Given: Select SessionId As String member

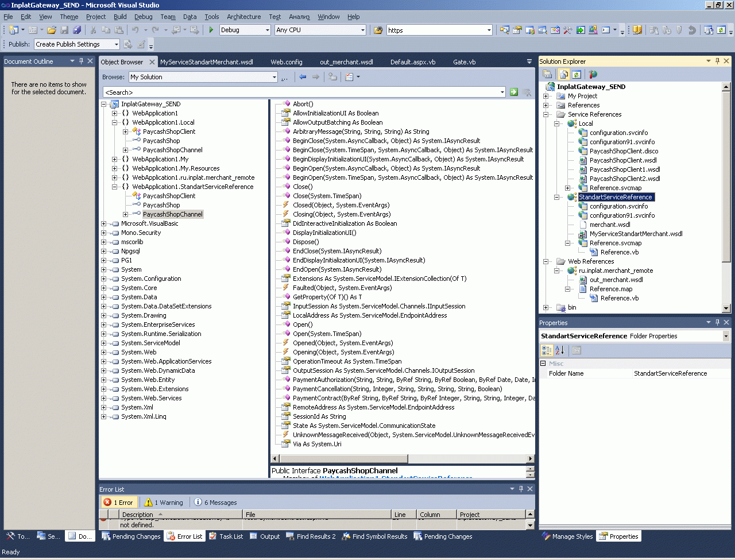Looking at the screenshot, I should pyautogui.click(x=319, y=416).
